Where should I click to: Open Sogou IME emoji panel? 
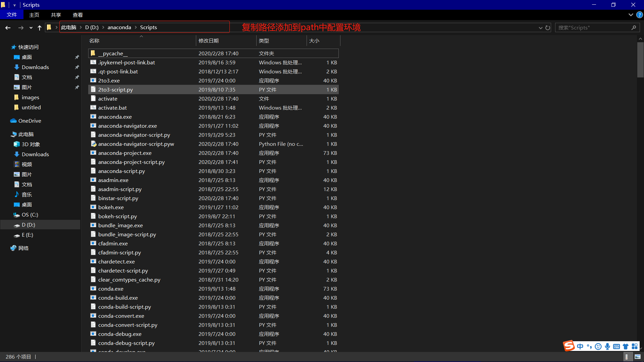598,346
